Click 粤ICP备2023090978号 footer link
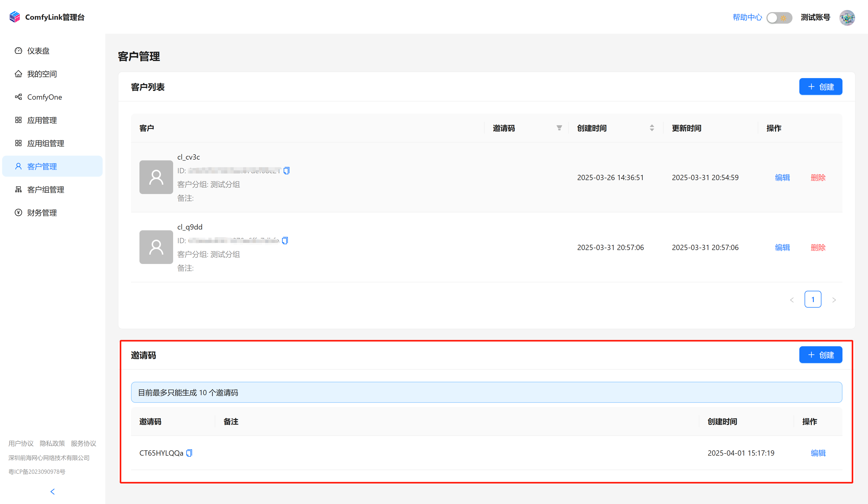 click(x=37, y=472)
